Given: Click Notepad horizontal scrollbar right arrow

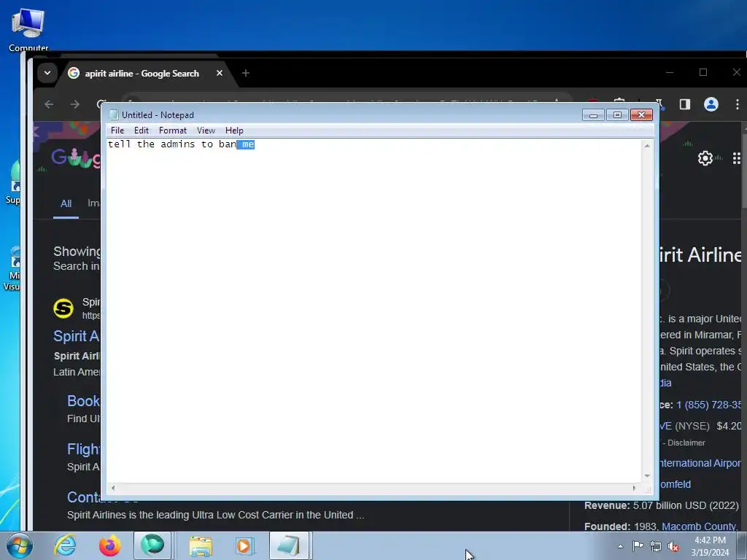Looking at the screenshot, I should click(634, 488).
